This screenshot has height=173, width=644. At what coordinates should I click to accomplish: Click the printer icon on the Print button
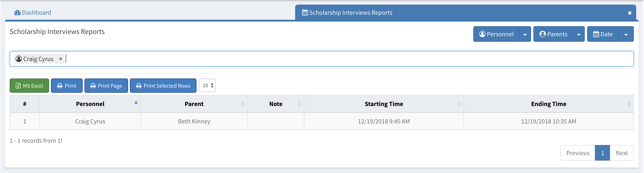click(60, 86)
